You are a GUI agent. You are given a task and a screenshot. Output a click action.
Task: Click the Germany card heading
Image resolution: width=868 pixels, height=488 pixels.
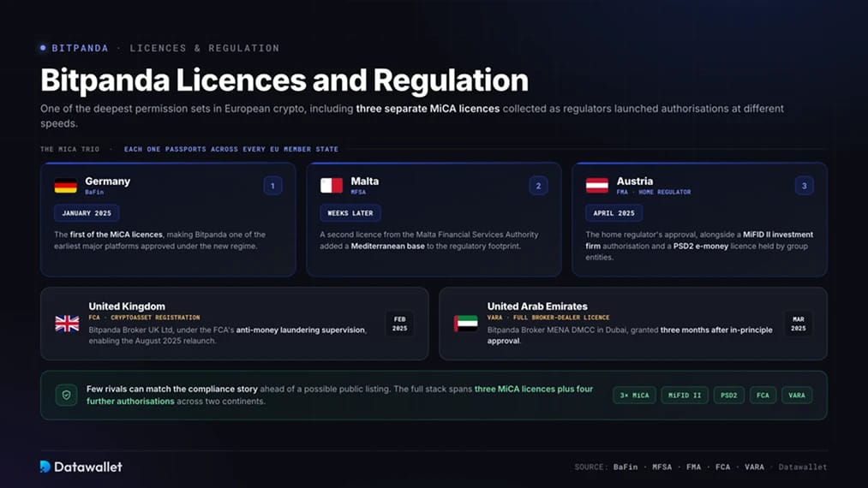[x=107, y=182]
